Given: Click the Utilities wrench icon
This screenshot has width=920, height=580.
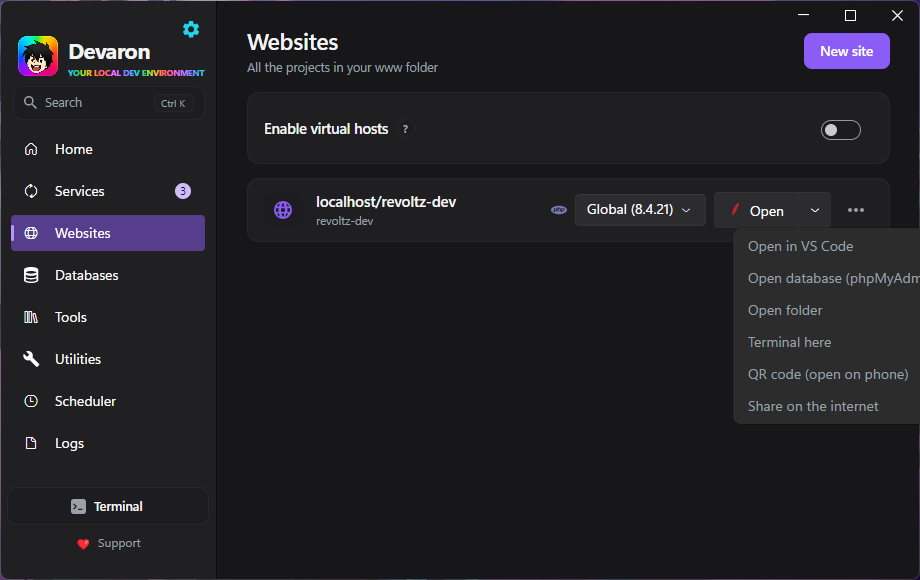Looking at the screenshot, I should tap(31, 359).
